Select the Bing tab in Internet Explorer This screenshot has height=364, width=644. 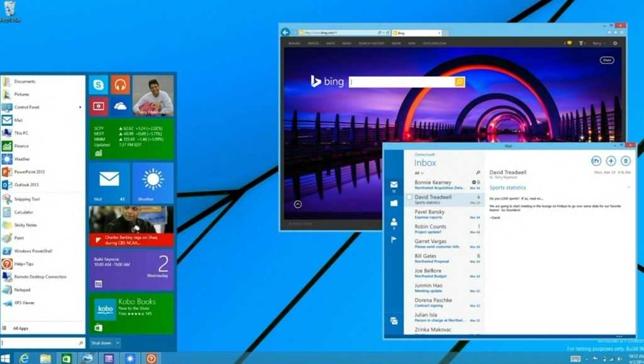(x=416, y=33)
